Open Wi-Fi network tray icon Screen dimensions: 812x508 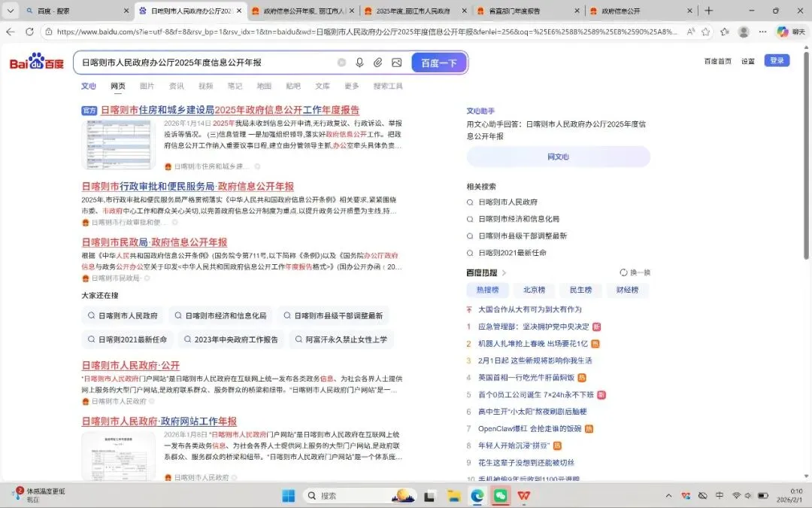click(x=736, y=495)
